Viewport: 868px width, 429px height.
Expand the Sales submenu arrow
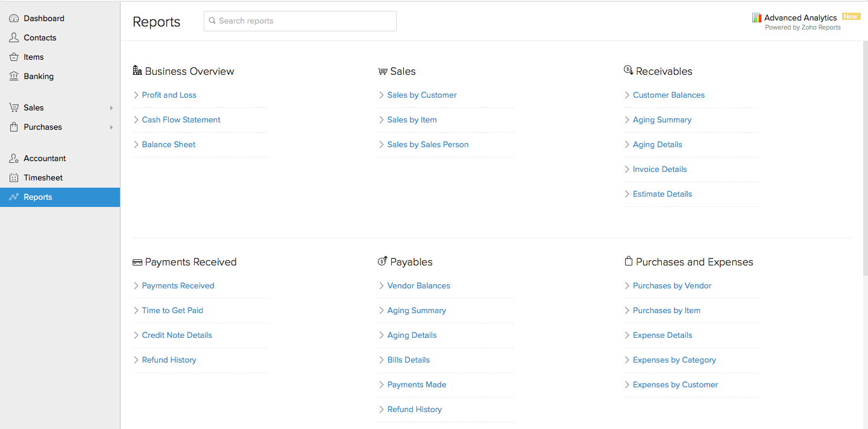[x=112, y=108]
